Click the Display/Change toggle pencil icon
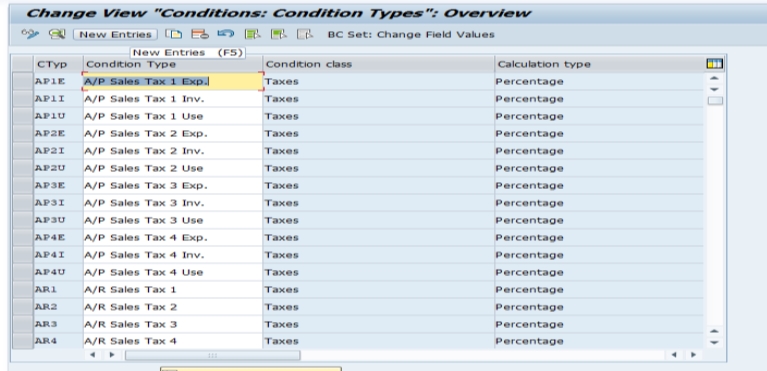Screen dimensions: 767x371 click(30, 34)
